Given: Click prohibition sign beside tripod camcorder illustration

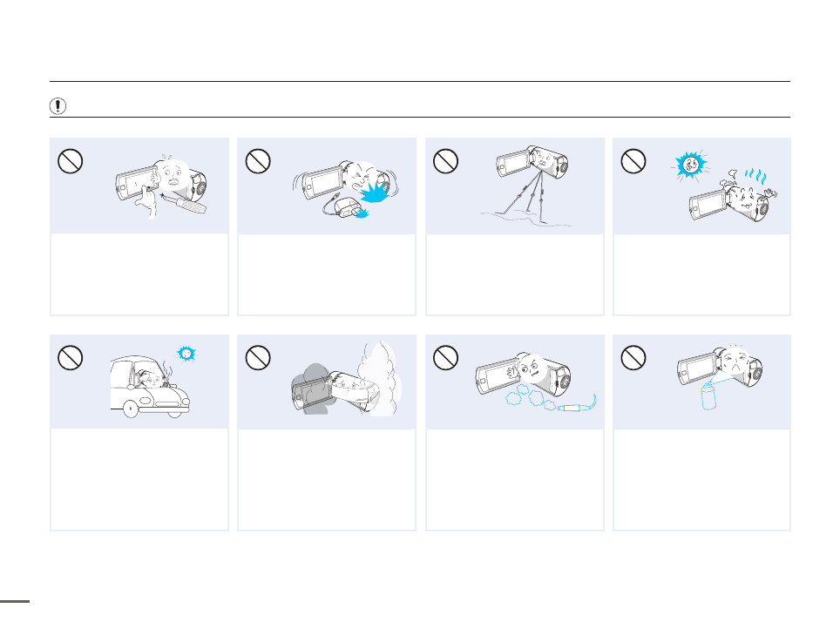Looking at the screenshot, I should tap(446, 160).
